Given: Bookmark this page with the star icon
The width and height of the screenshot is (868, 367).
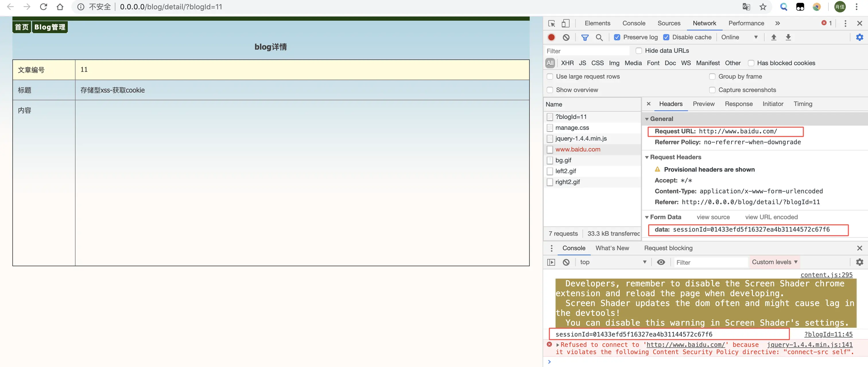Looking at the screenshot, I should 763,7.
